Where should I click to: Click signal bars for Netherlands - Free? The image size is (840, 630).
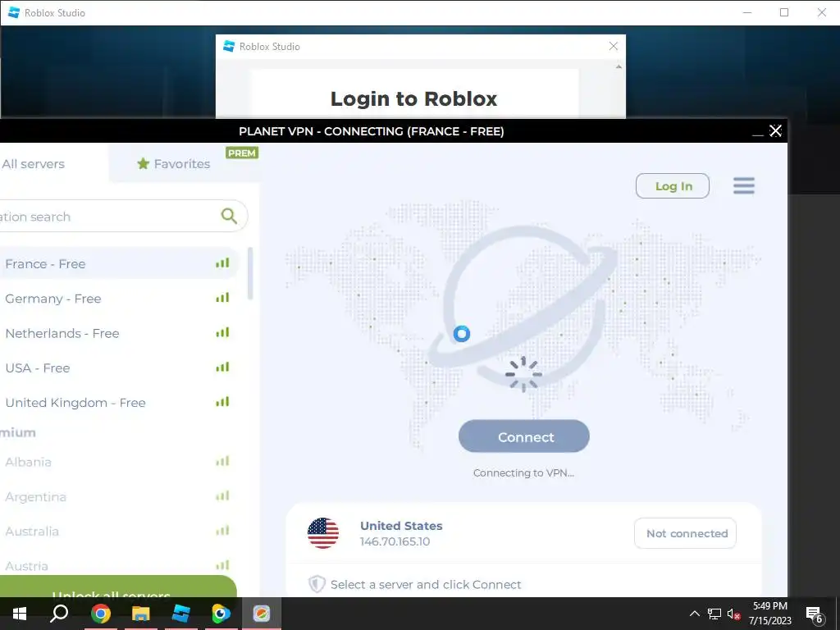(222, 333)
